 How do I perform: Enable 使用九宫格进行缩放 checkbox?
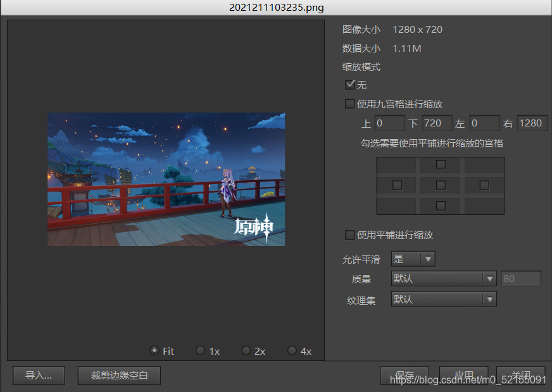[349, 104]
